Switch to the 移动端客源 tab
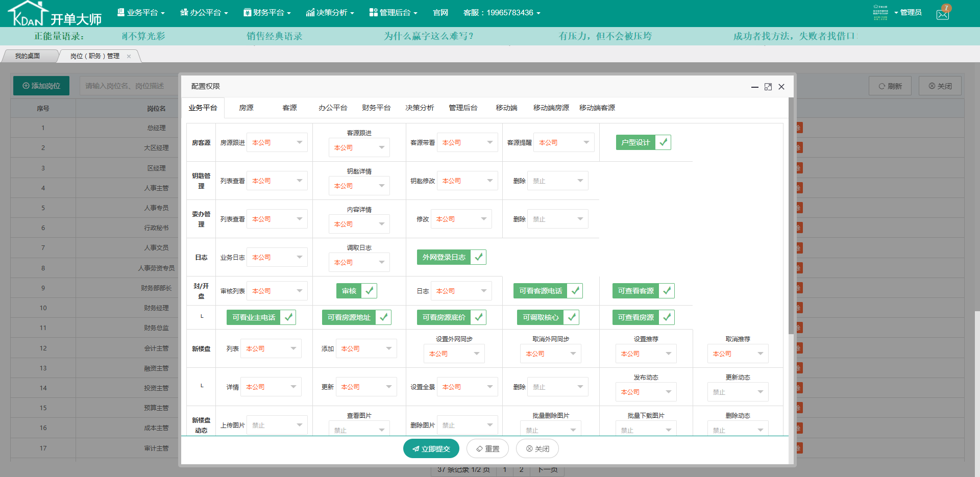 [597, 108]
